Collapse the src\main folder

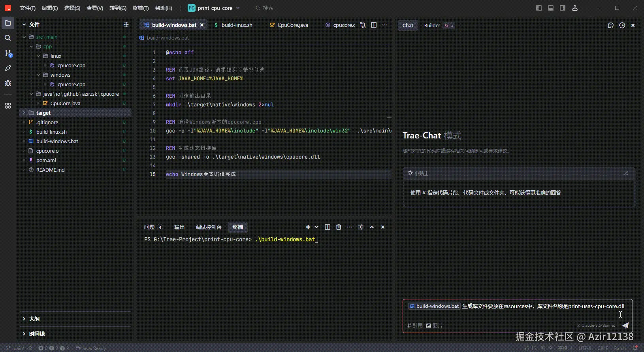pyautogui.click(x=24, y=37)
